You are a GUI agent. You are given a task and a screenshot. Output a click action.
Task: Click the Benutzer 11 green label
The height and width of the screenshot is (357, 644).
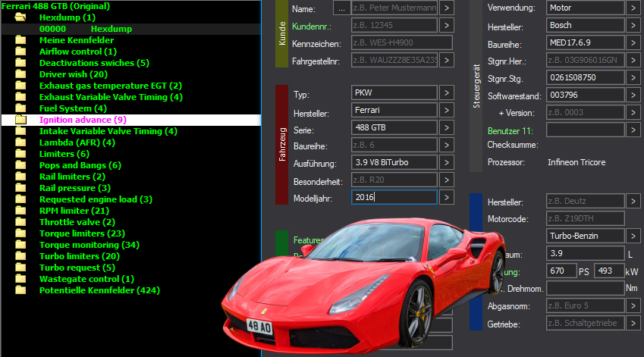510,131
